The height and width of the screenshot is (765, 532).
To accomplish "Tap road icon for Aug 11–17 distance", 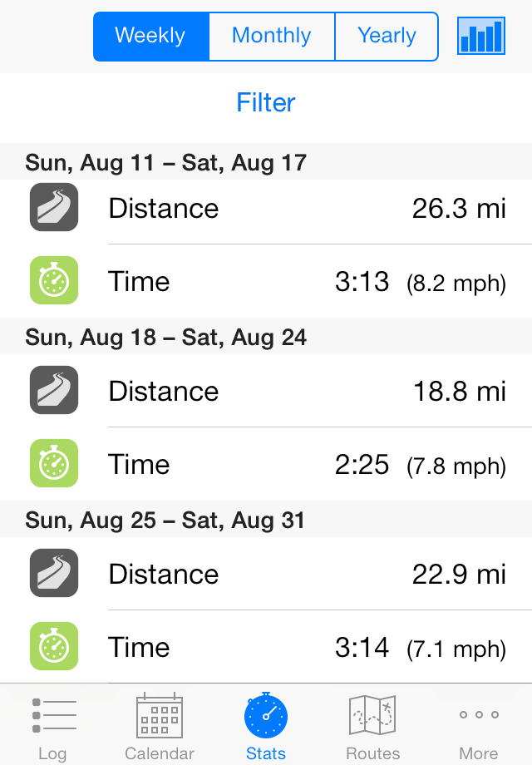I will [x=54, y=207].
